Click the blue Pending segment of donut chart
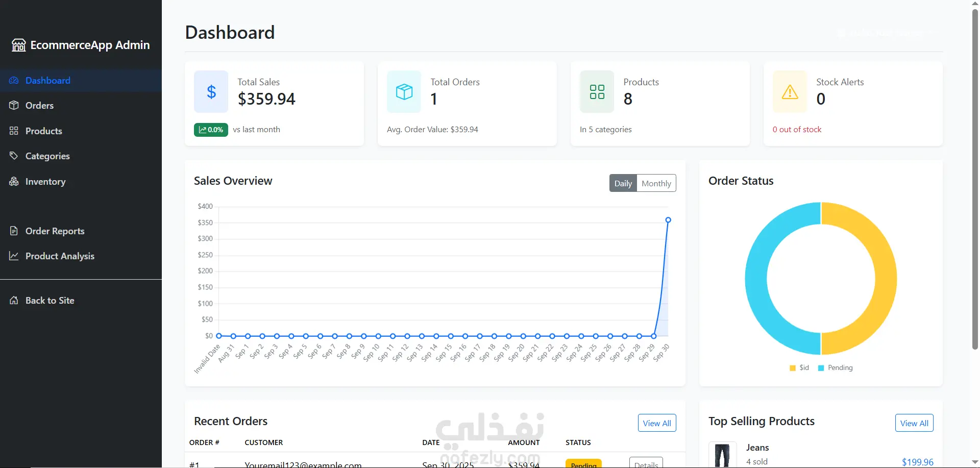This screenshot has width=980, height=468. click(756, 279)
